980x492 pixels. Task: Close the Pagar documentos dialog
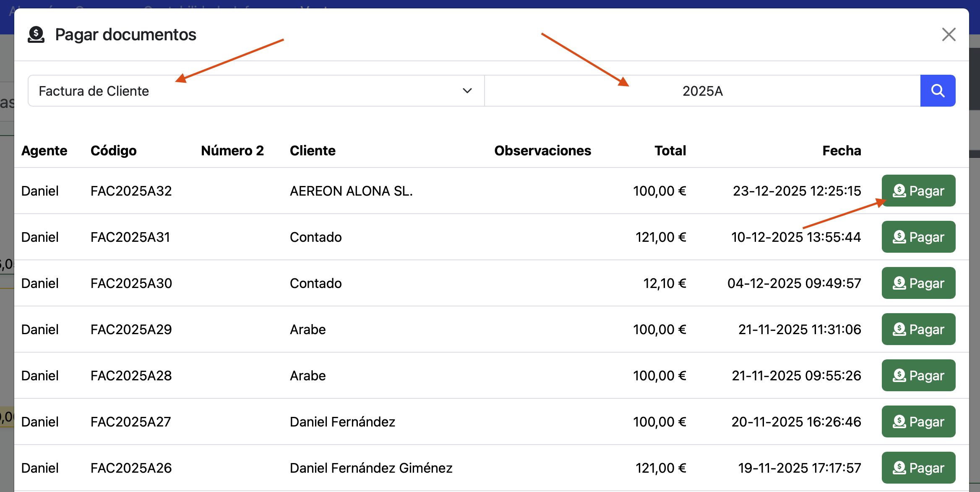[948, 35]
